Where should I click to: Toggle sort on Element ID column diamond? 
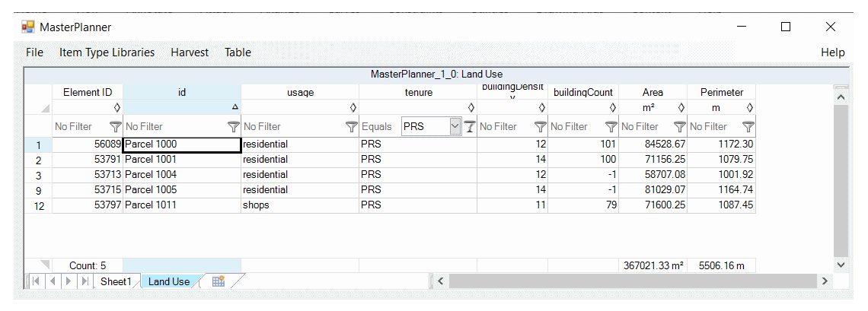point(116,107)
